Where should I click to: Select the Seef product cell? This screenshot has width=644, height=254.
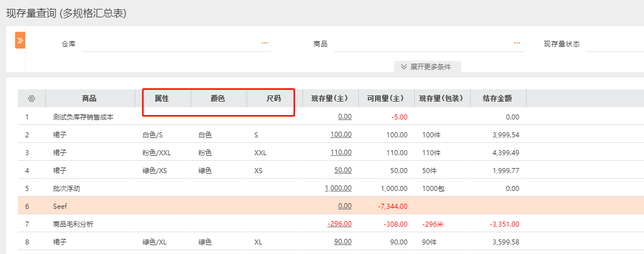coord(90,207)
